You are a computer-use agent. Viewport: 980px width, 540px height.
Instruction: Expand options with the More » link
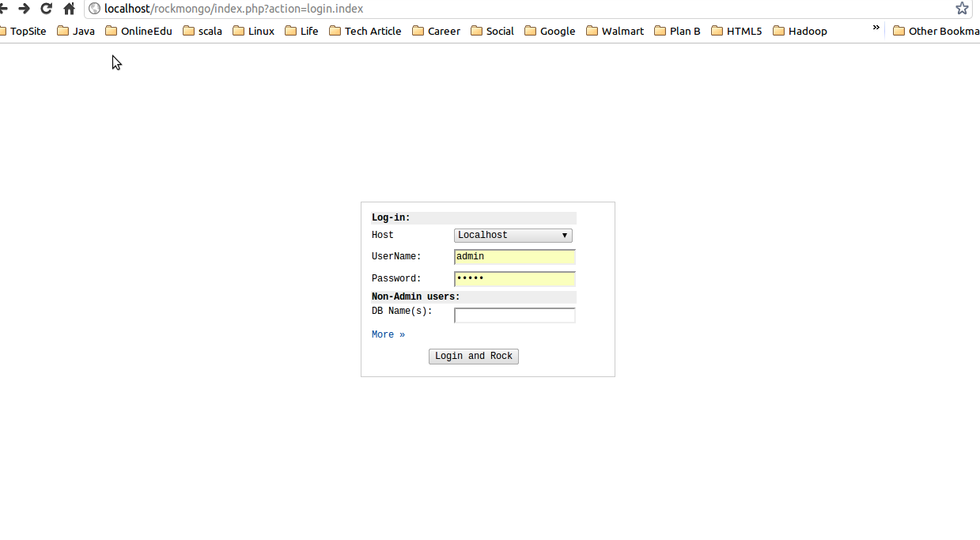point(388,334)
